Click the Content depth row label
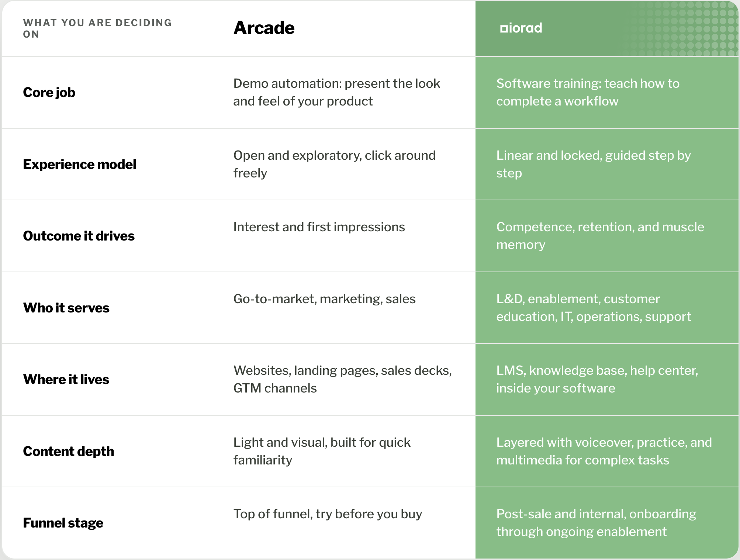740x560 pixels. tap(69, 451)
